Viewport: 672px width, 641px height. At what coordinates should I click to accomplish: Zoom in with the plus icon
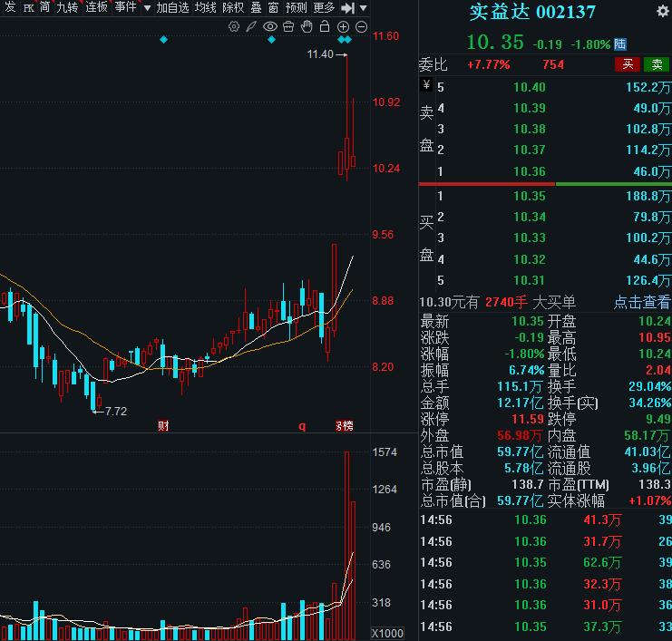[x=344, y=27]
